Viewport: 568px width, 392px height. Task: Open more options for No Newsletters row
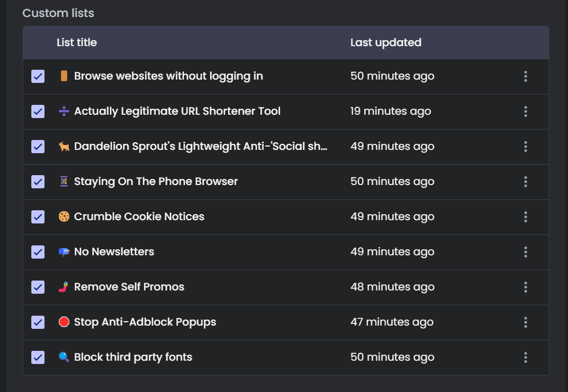525,252
